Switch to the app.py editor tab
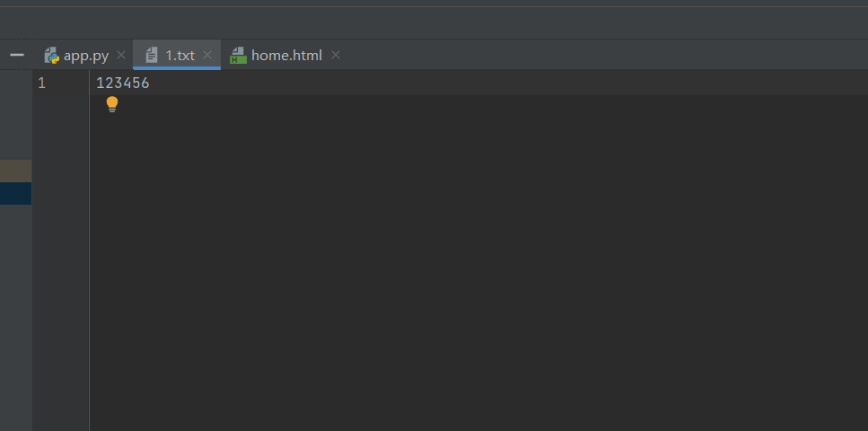Viewport: 868px width, 431px height. point(84,55)
